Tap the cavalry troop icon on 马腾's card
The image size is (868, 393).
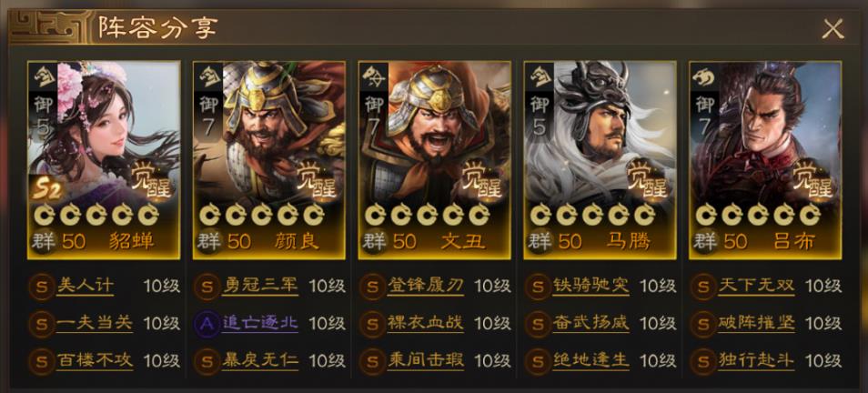coord(540,77)
